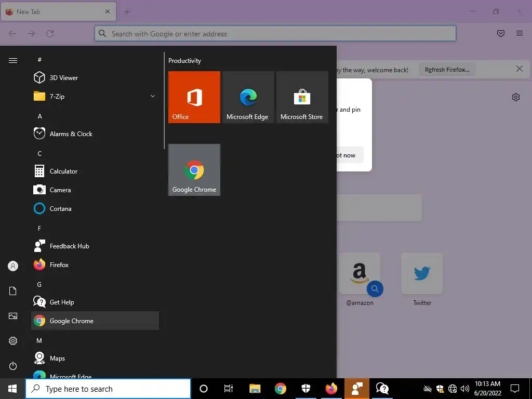Reload the page in Firefox
This screenshot has height=399, width=532.
[x=50, y=34]
